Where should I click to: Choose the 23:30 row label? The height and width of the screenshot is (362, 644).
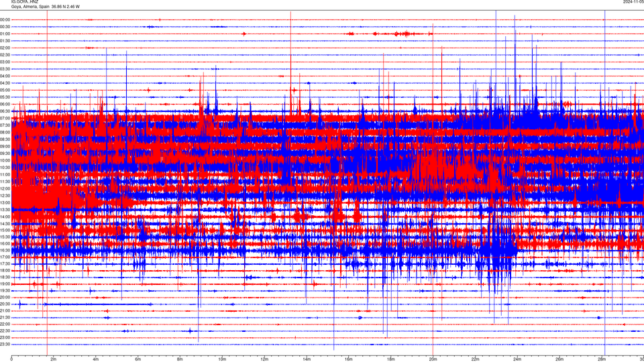pos(5,345)
